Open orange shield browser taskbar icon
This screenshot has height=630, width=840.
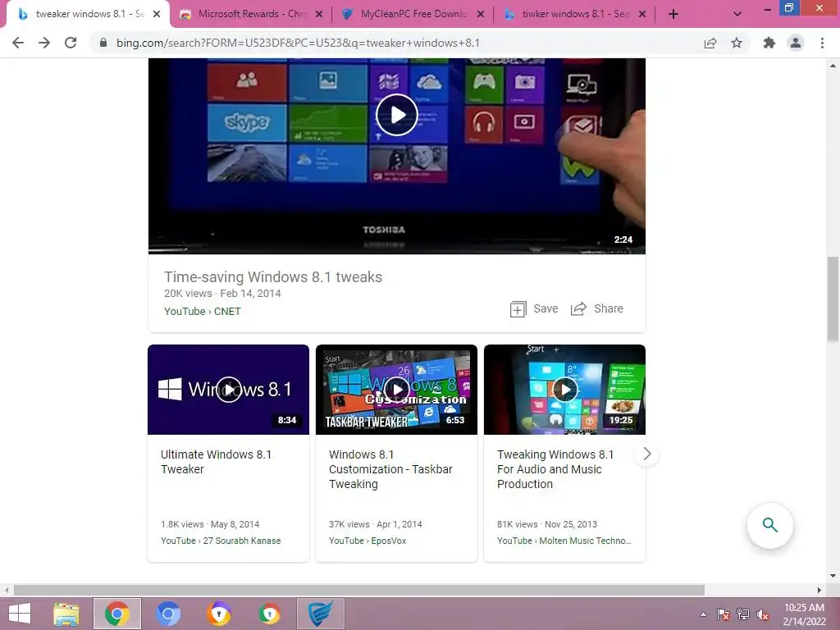(x=218, y=614)
